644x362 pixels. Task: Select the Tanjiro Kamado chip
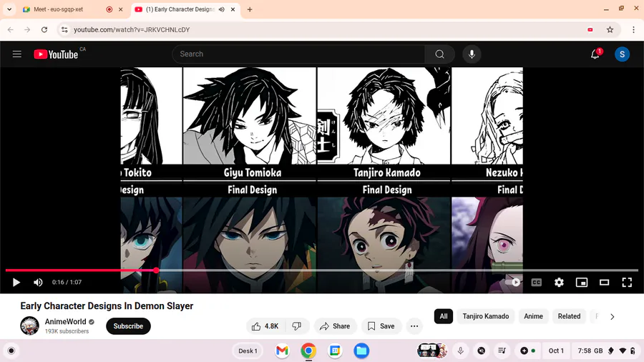click(x=485, y=316)
